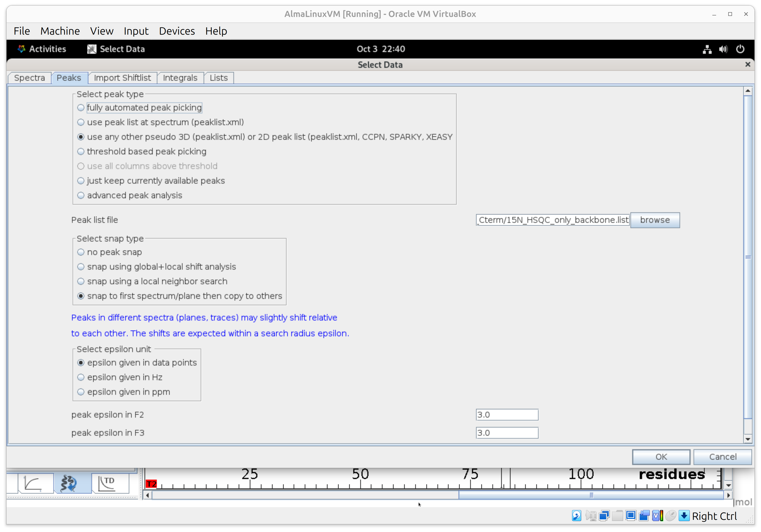This screenshot has width=761, height=532.
Task: Select fully automated peak picking
Action: 81,108
